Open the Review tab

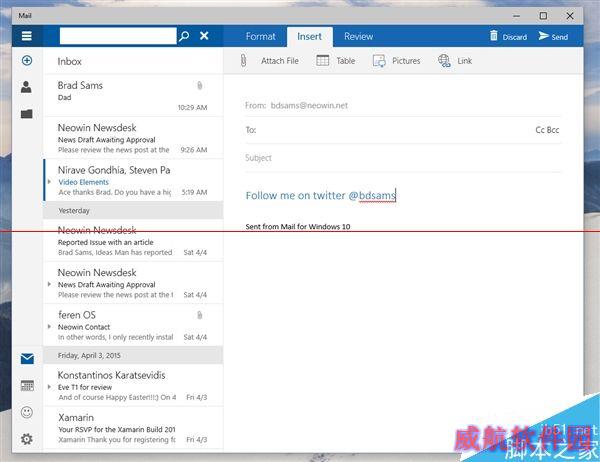(359, 36)
